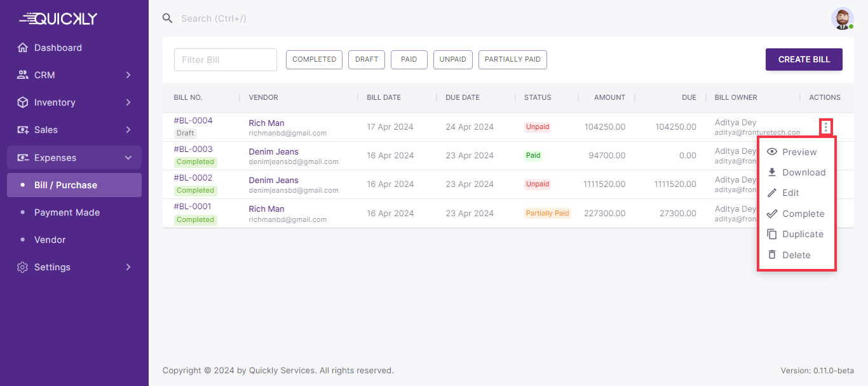This screenshot has width=868, height=386.
Task: Expand the CRM sidebar section
Action: pyautogui.click(x=74, y=75)
